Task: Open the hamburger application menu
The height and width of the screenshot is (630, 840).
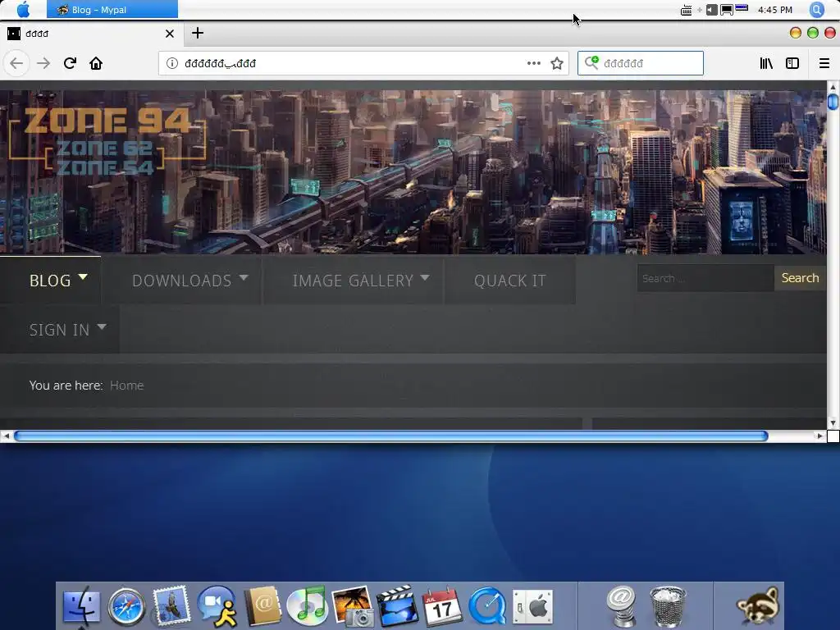Action: point(824,63)
